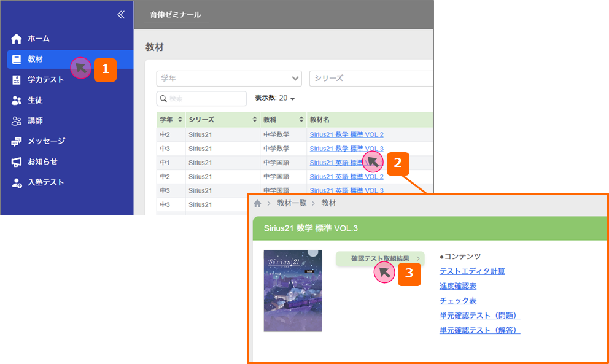Select the 育伸ゼミナール tab
Viewport: 609px width, 364px height.
(175, 15)
